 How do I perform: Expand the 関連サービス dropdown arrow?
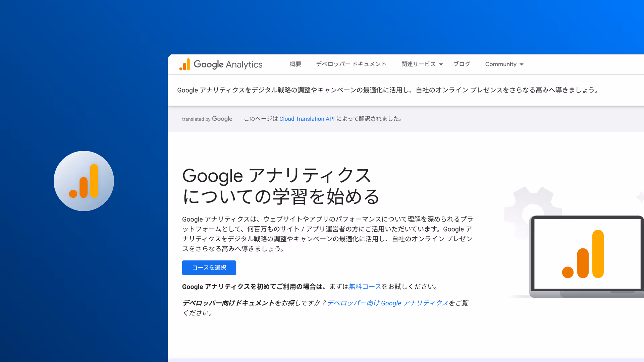(x=441, y=64)
